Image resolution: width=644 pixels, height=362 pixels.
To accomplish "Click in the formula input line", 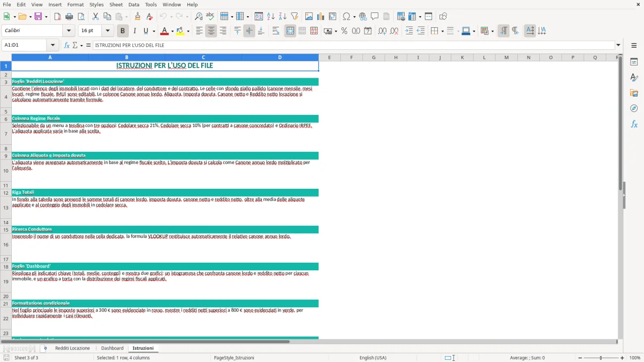I will tap(353, 45).
